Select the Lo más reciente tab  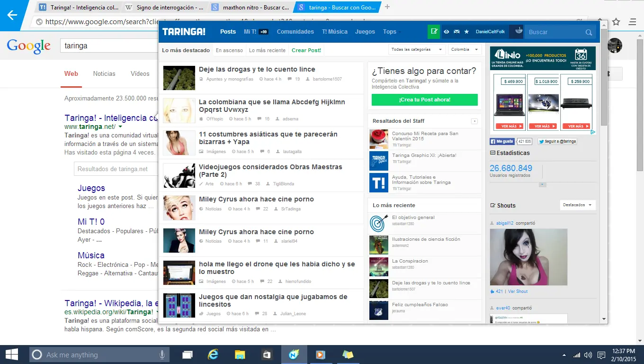[x=267, y=50]
